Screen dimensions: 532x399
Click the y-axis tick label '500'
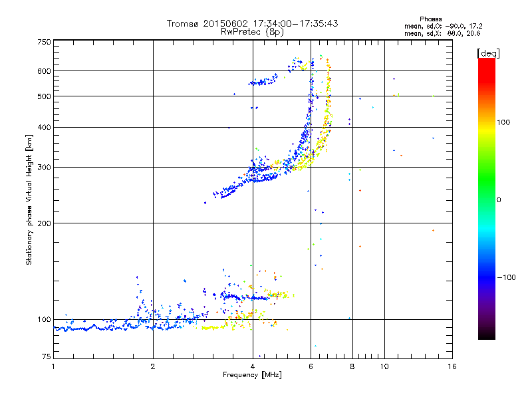coord(44,96)
